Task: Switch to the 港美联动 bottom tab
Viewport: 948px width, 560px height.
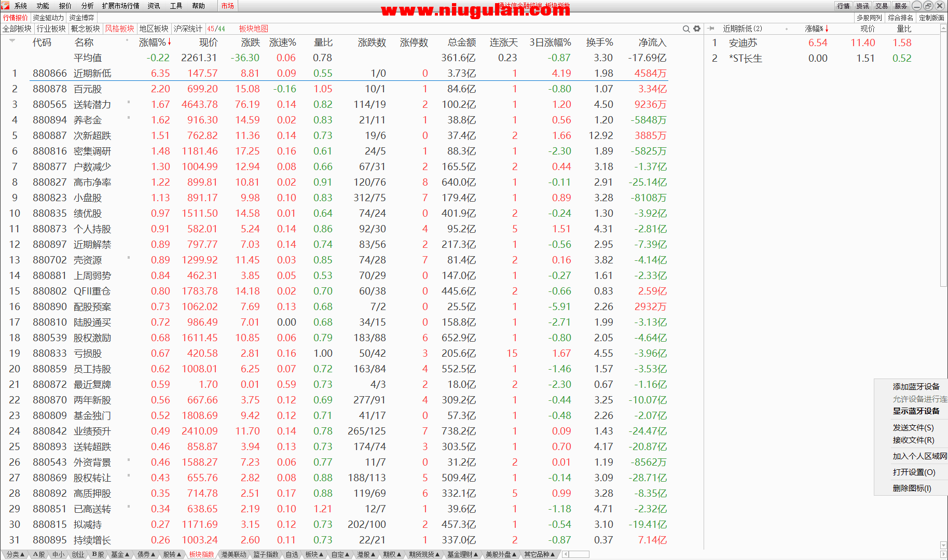Action: point(233,554)
